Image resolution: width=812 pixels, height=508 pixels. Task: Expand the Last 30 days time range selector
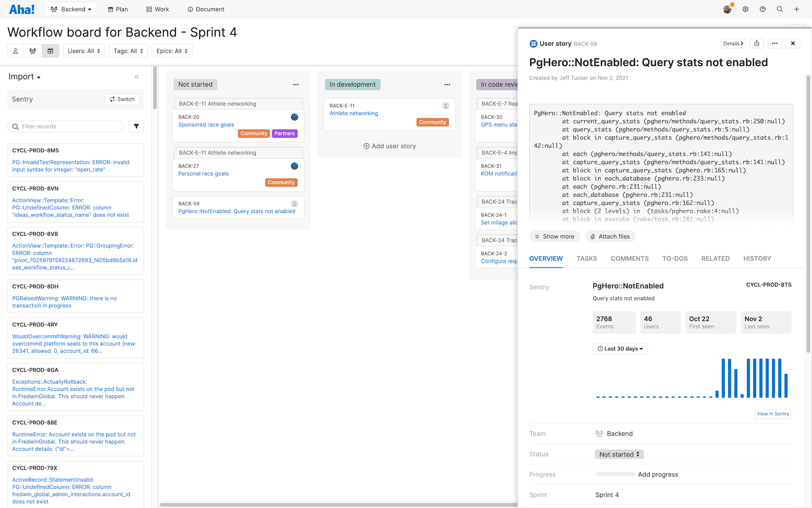click(620, 349)
